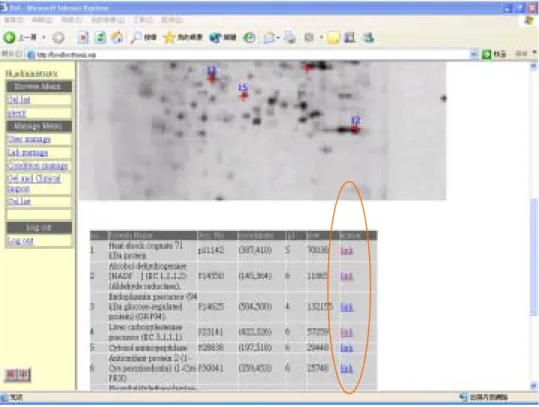
Task: Click the green Go button
Action: click(x=494, y=54)
